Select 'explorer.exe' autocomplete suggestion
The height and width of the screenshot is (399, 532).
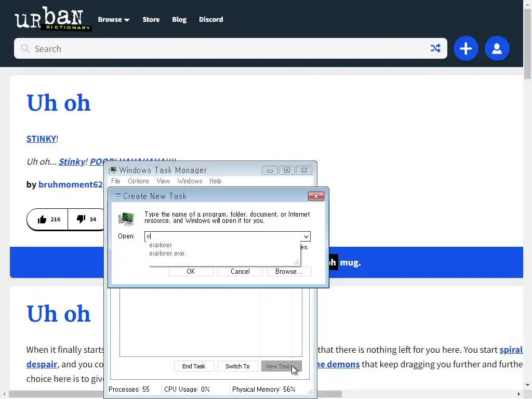pyautogui.click(x=167, y=254)
